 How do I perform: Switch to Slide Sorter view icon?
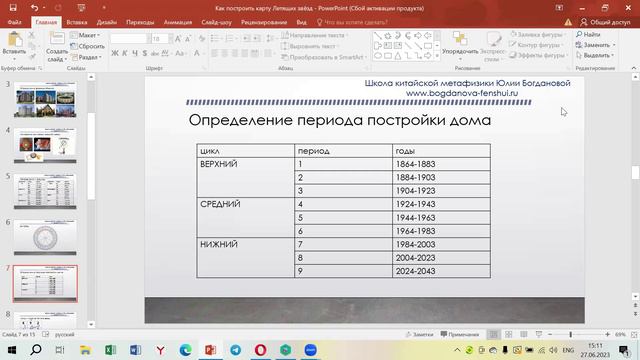tap(509, 334)
